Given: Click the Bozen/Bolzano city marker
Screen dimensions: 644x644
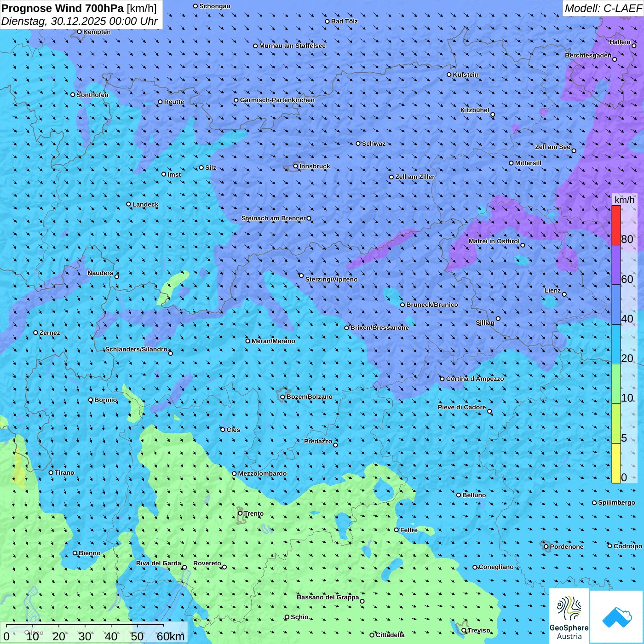Looking at the screenshot, I should click(282, 397).
